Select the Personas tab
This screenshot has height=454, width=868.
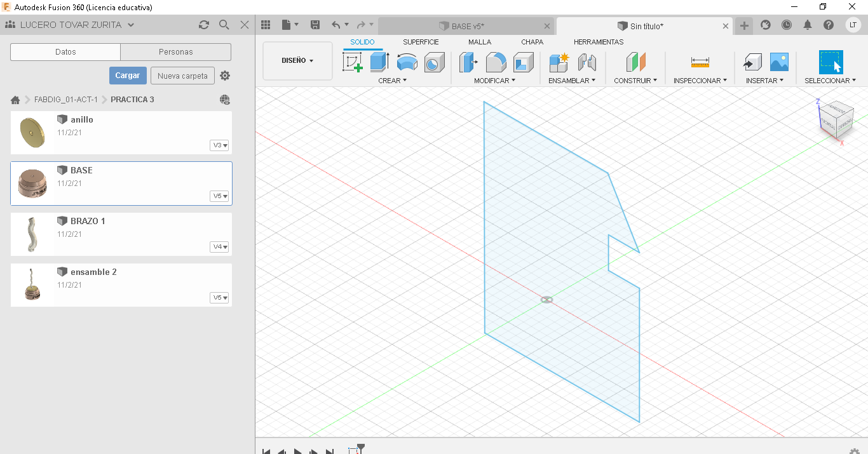pos(176,52)
